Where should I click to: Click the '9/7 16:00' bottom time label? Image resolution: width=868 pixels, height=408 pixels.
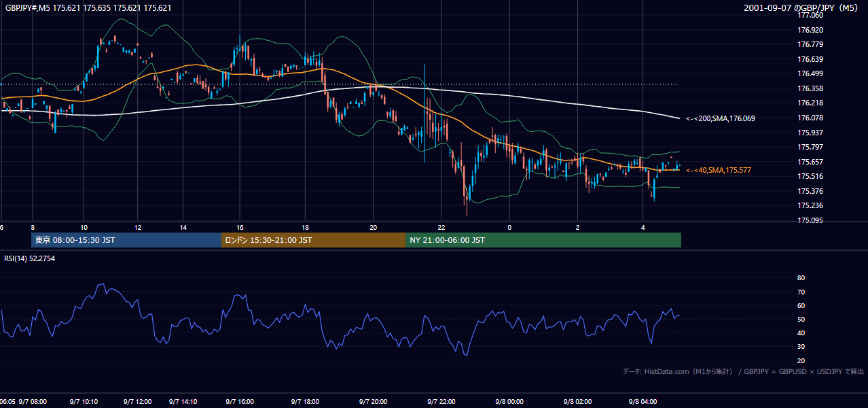tap(240, 402)
